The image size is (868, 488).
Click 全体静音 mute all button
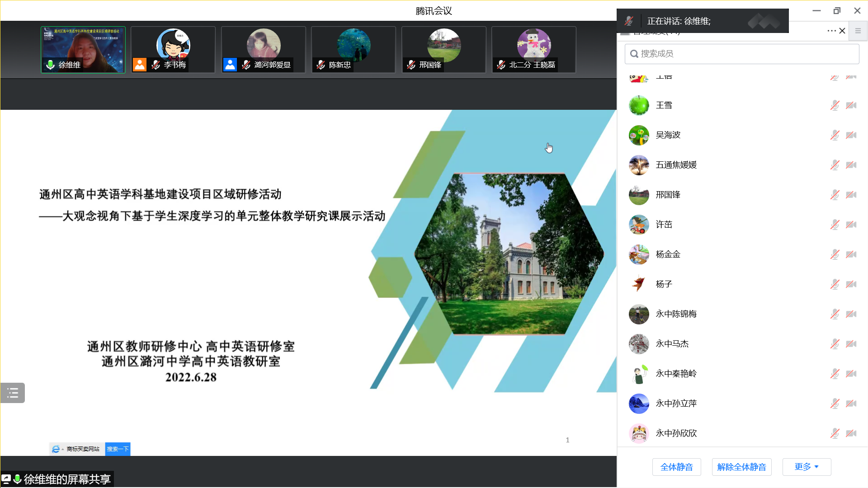(x=676, y=467)
